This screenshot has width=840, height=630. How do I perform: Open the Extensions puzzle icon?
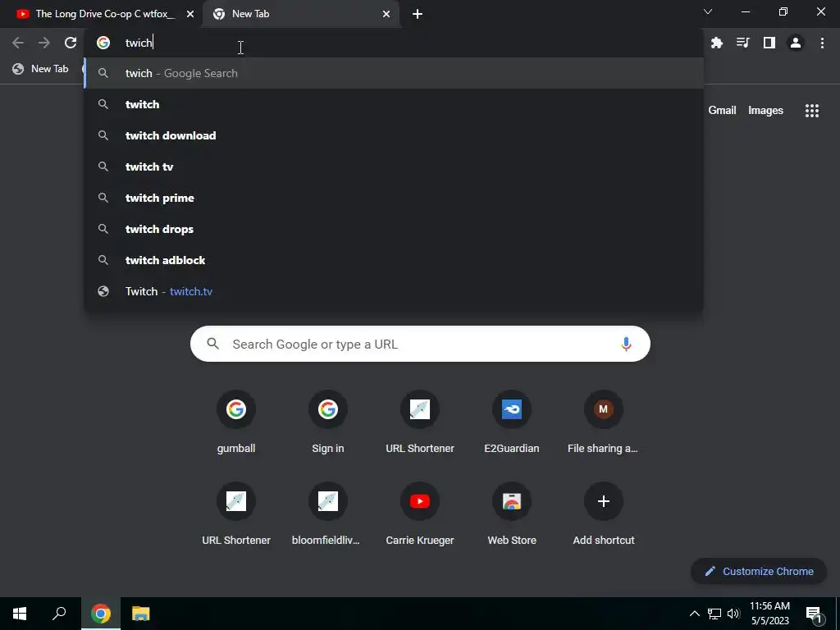point(717,43)
